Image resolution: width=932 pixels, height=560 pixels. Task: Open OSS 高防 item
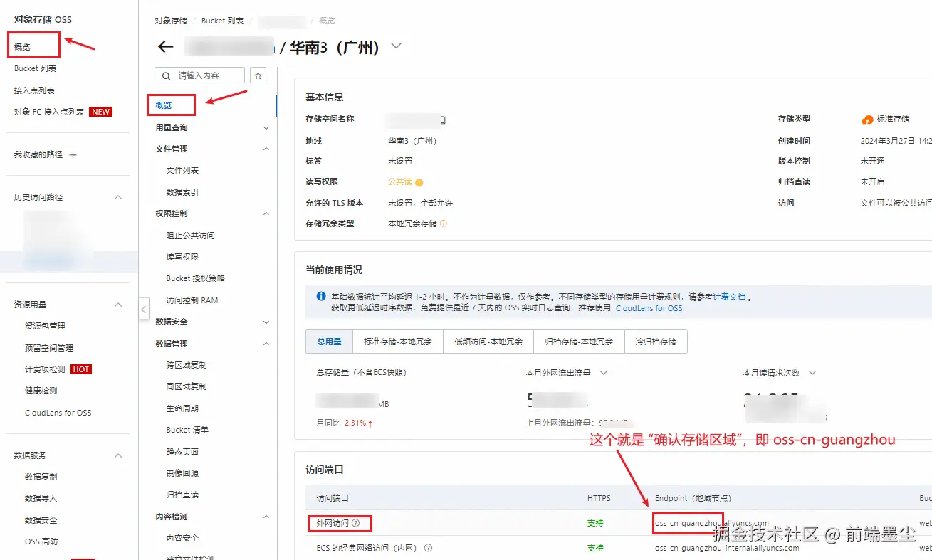[x=41, y=541]
